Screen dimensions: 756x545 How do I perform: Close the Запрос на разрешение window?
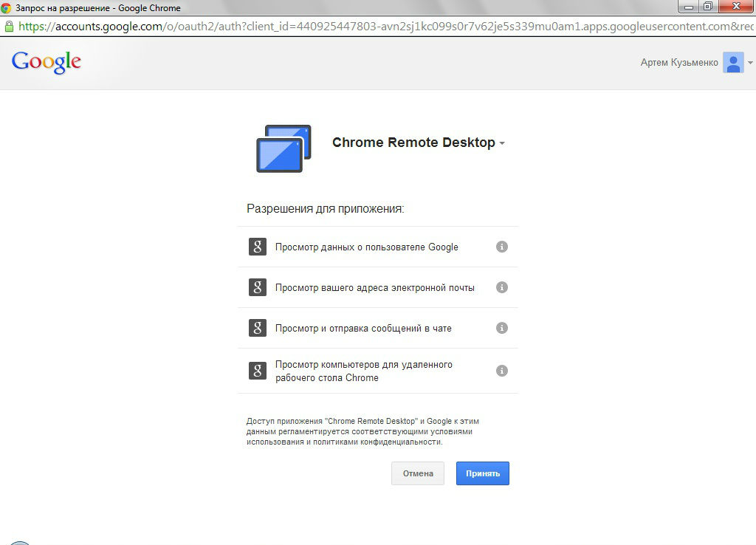pyautogui.click(x=736, y=7)
